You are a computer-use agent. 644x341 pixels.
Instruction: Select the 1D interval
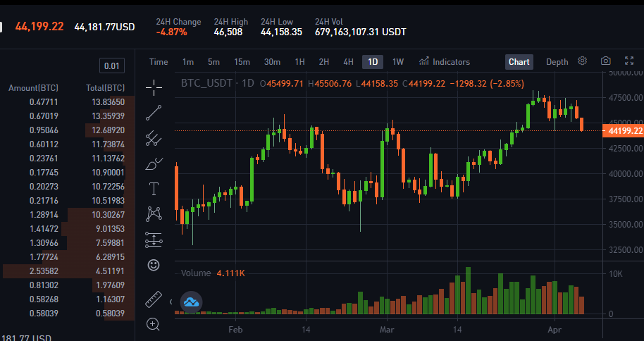(x=373, y=62)
